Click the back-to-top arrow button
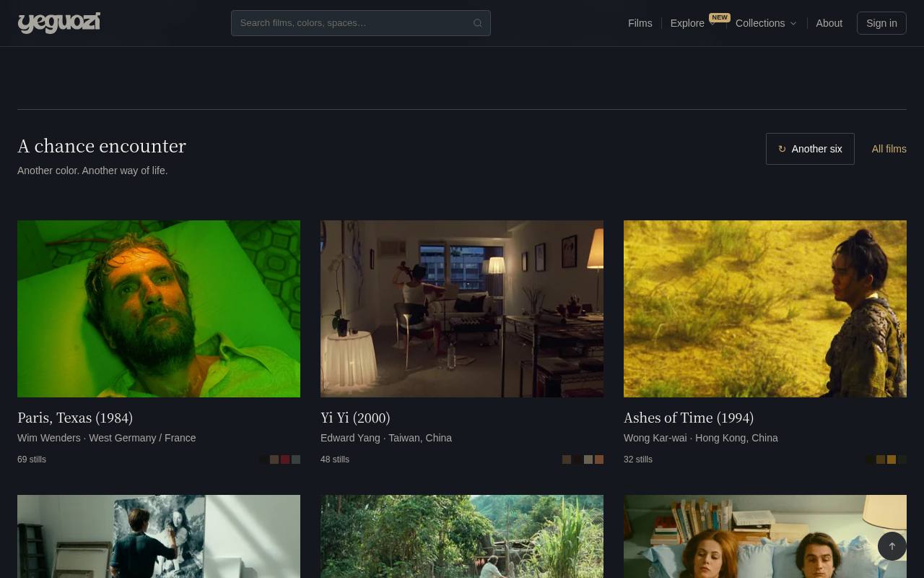The width and height of the screenshot is (924, 578). coord(892,546)
